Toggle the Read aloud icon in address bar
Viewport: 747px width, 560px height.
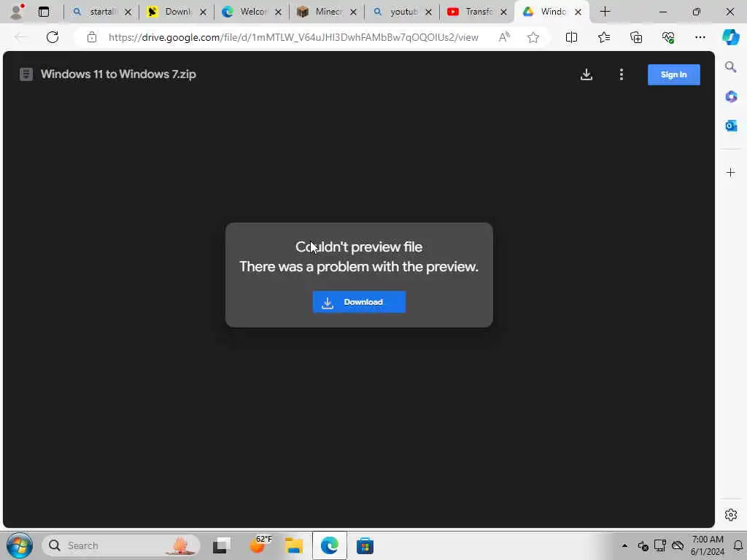click(x=504, y=37)
